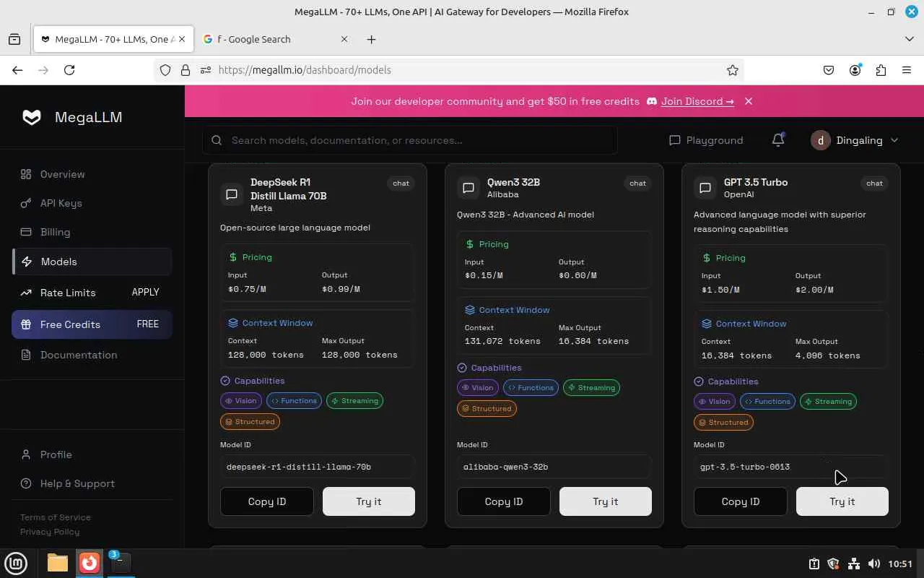Copy ID for Qwen3 32B
This screenshot has height=578, width=924.
504,501
